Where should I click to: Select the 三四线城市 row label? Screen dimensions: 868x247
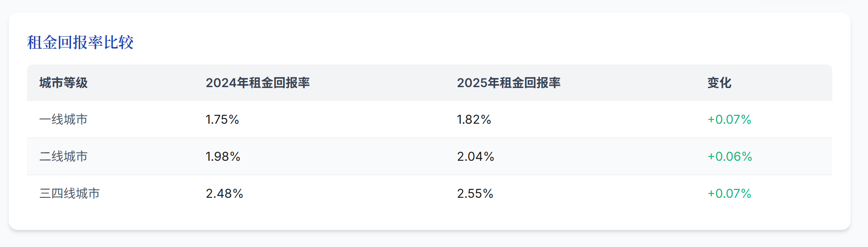pyautogui.click(x=70, y=193)
